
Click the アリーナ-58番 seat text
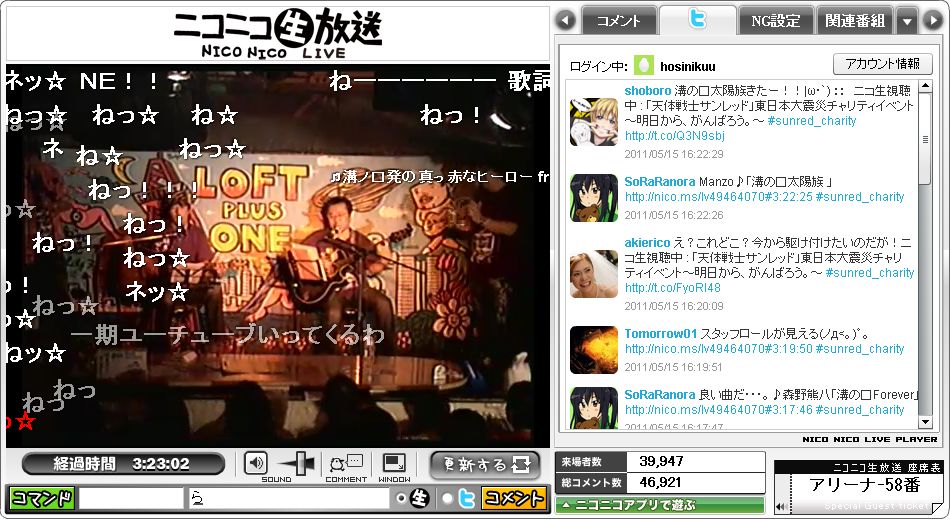click(865, 485)
